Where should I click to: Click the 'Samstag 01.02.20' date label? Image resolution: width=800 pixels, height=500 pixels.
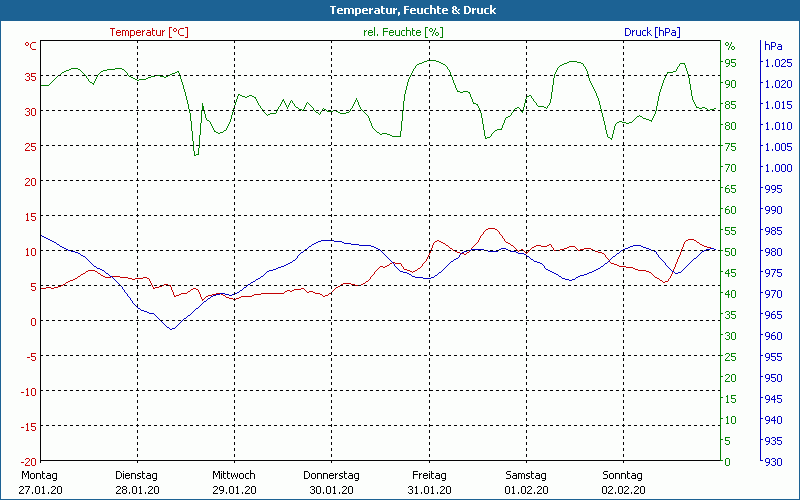[x=526, y=482]
